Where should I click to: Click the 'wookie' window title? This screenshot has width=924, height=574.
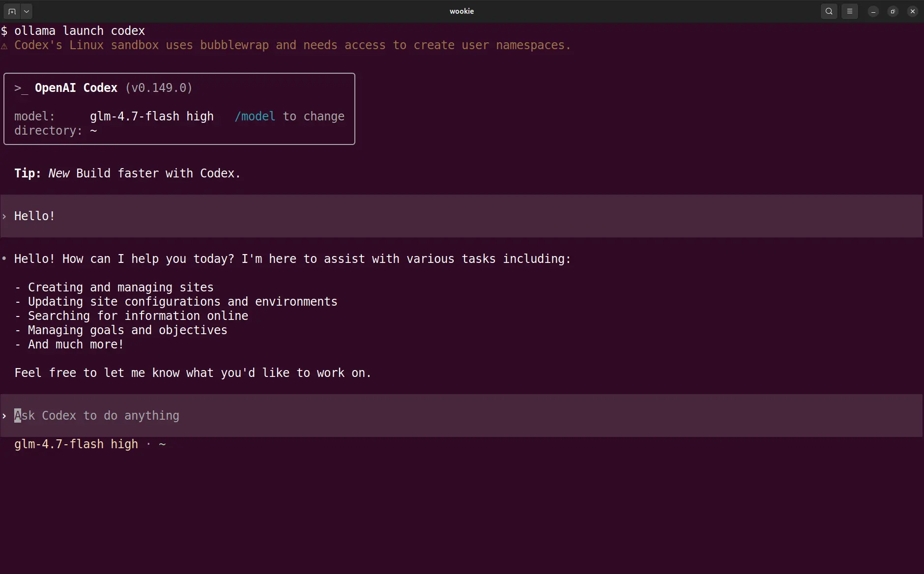coord(462,11)
